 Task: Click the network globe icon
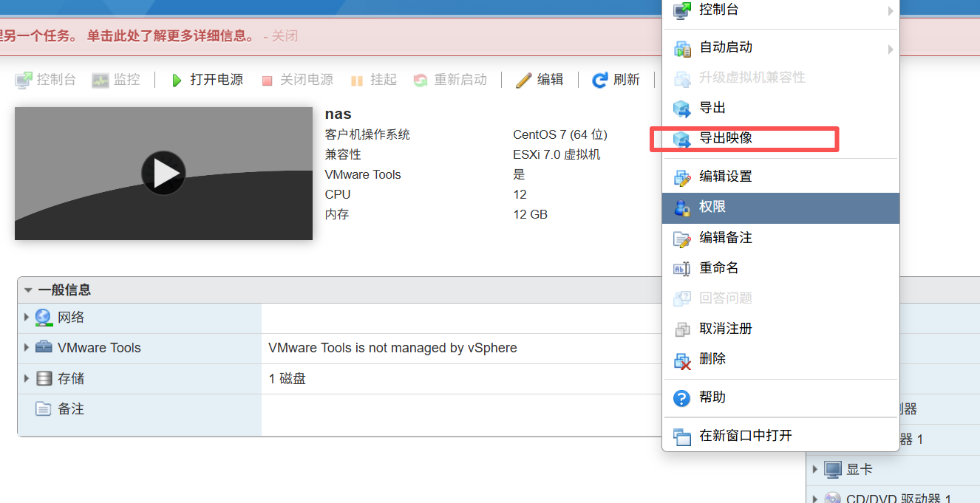[x=44, y=318]
